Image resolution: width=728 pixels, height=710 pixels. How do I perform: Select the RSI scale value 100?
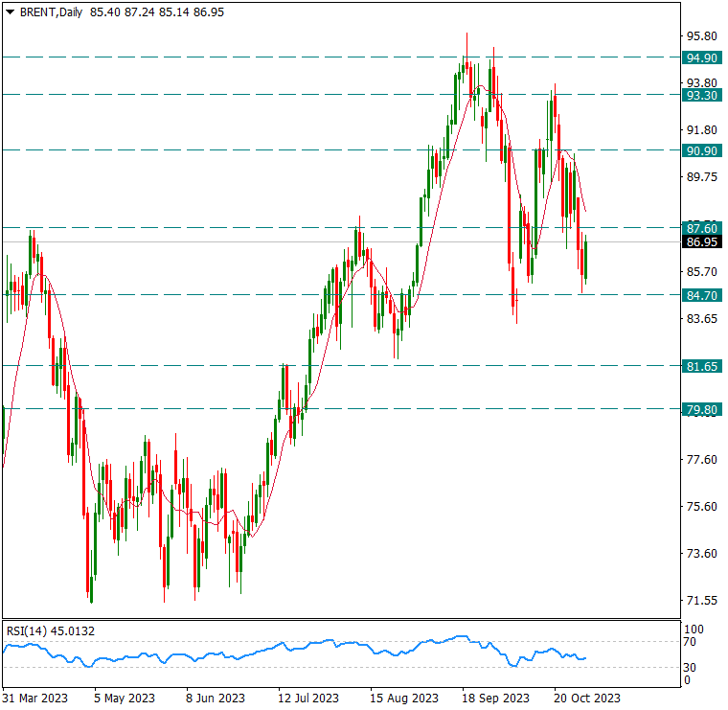(694, 630)
